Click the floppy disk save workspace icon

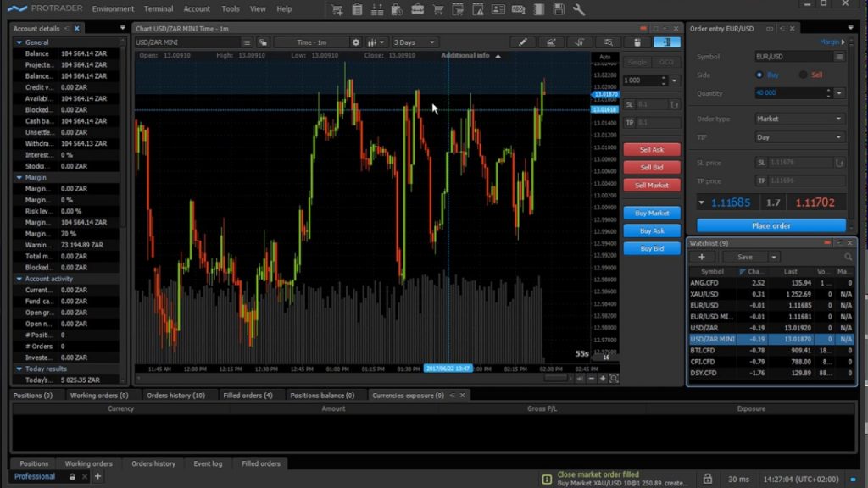tap(559, 9)
